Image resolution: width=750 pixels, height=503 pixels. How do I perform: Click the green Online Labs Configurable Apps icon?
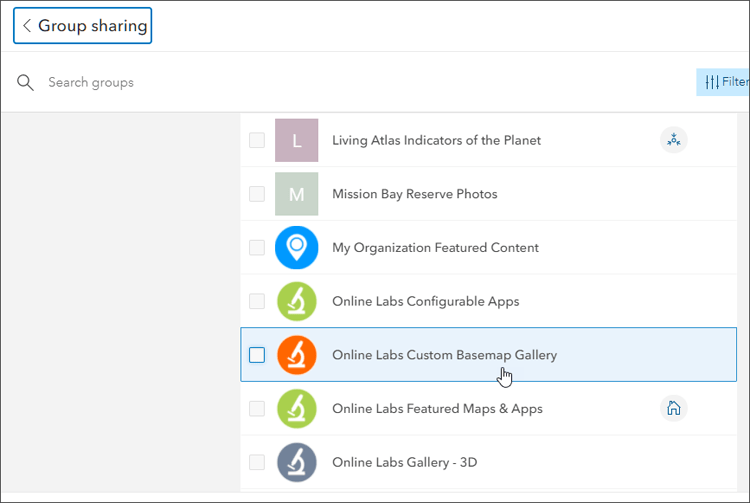296,301
